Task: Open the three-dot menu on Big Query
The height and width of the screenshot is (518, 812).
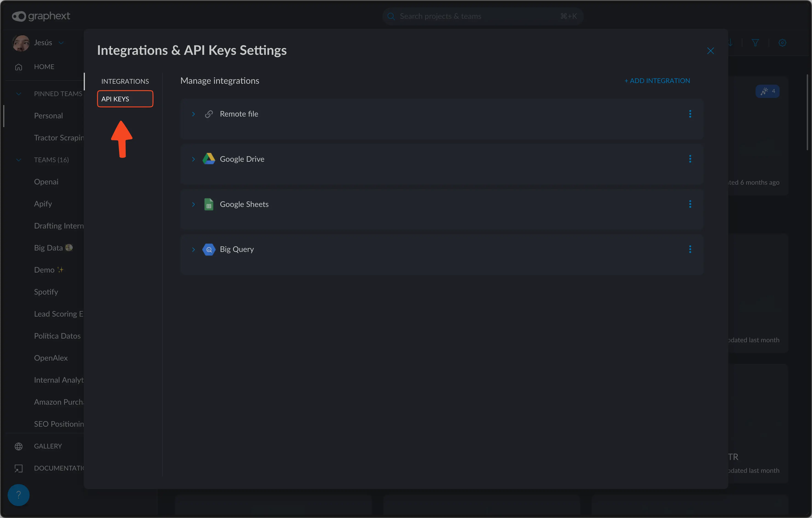Action: 690,250
